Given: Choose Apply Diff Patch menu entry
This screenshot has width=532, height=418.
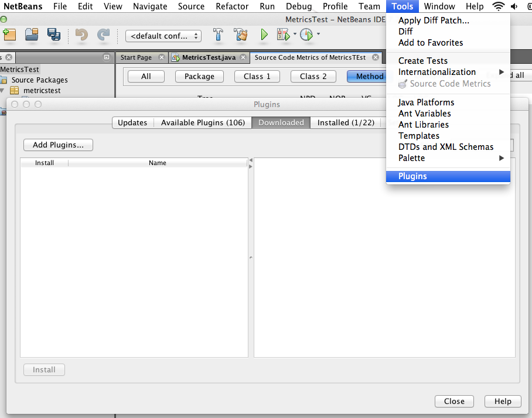Looking at the screenshot, I should point(448,20).
